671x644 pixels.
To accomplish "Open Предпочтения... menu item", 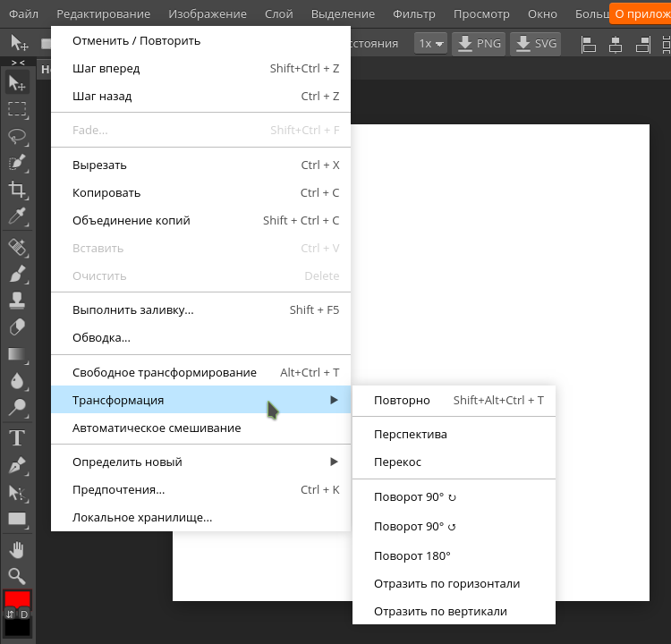I will (200, 489).
